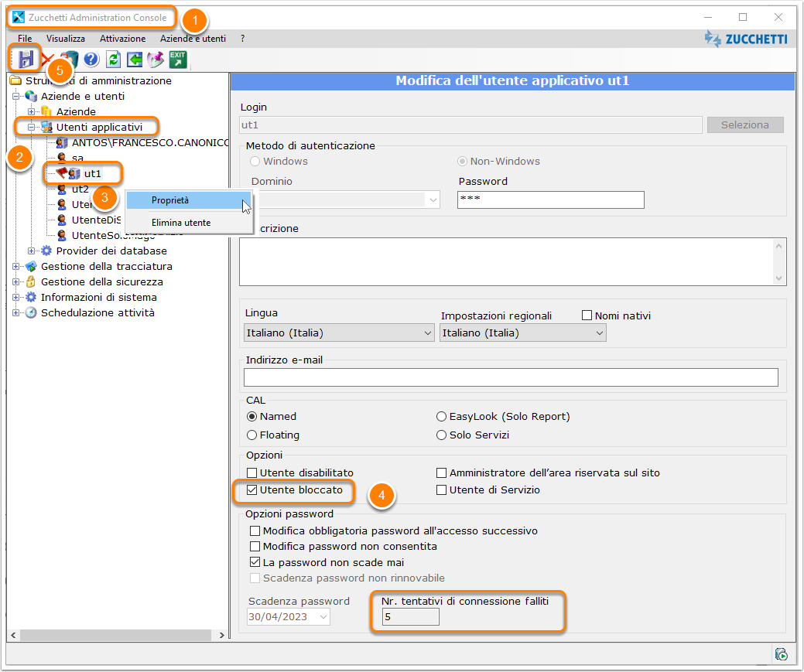
Task: Click the red flag icon on ut1
Action: 62,172
